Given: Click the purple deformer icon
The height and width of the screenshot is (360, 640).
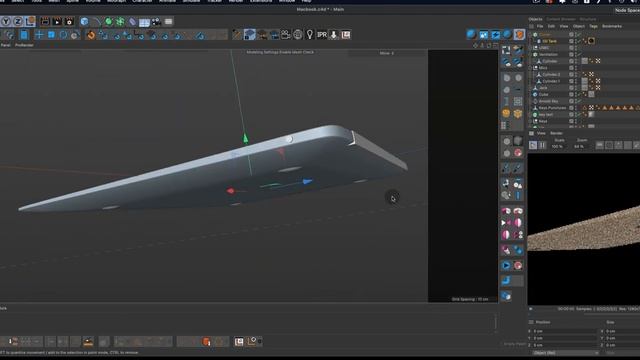Looking at the screenshot, I should (132, 22).
